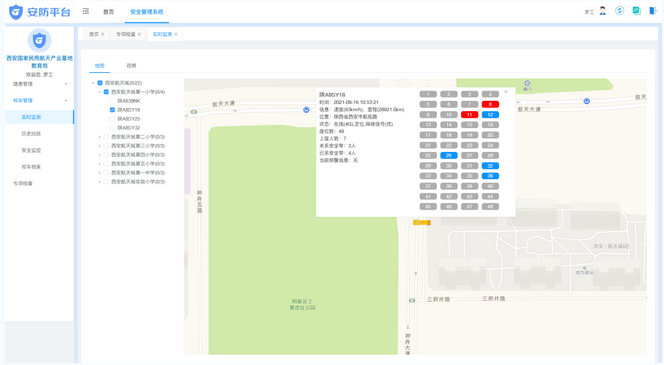Click red seat 8 button
The image size is (664, 365).
coord(490,104)
